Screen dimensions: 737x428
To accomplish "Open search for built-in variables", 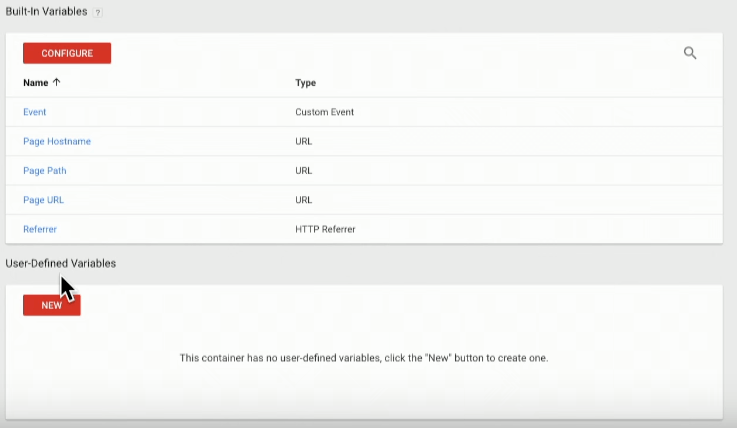I will [x=690, y=53].
